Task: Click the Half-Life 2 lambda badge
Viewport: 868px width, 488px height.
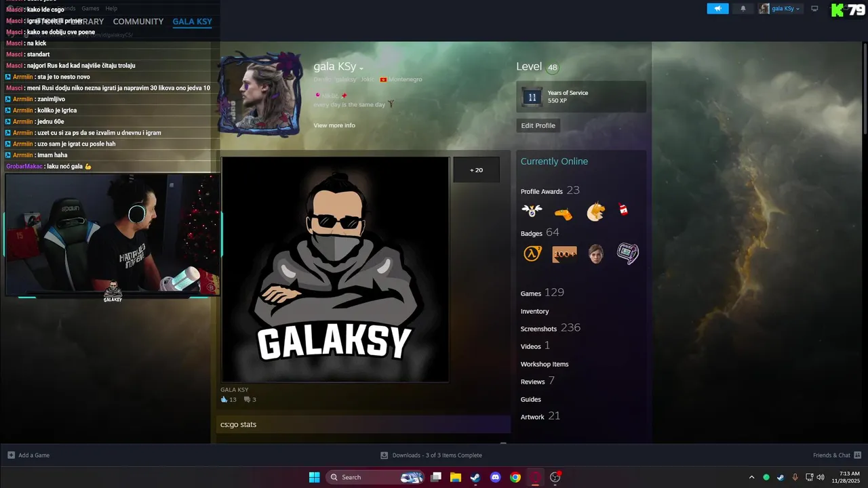Action: (532, 253)
